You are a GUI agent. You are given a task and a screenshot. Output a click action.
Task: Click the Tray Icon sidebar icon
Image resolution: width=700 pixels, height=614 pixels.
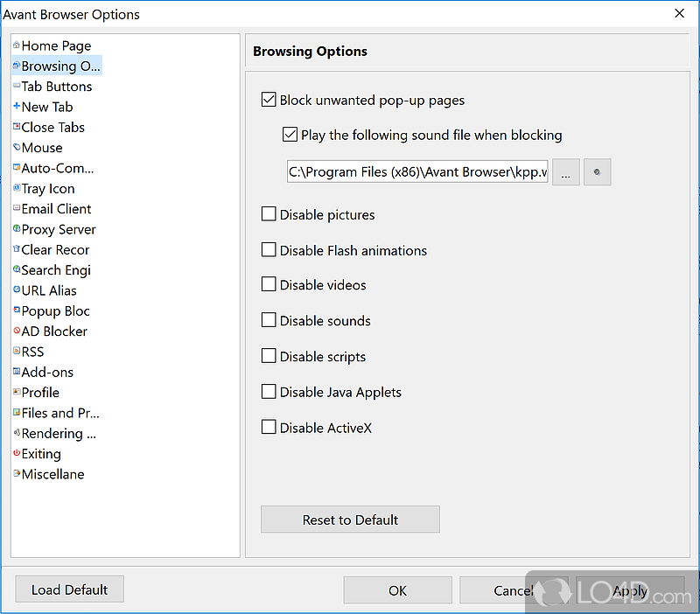[x=15, y=189]
